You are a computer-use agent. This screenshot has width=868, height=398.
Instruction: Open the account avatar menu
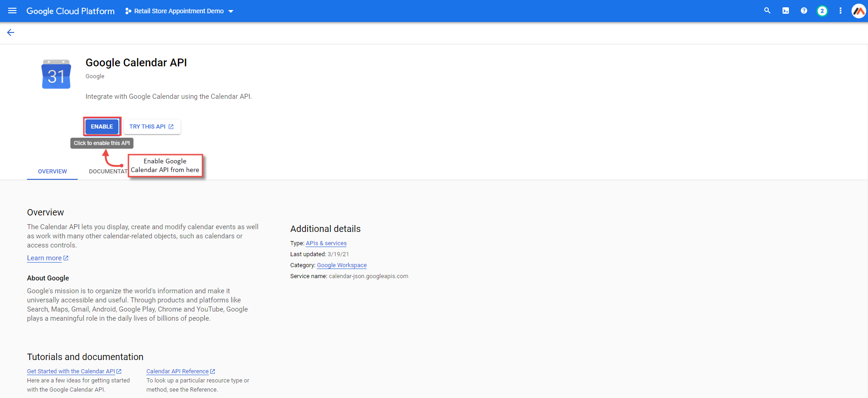point(858,11)
